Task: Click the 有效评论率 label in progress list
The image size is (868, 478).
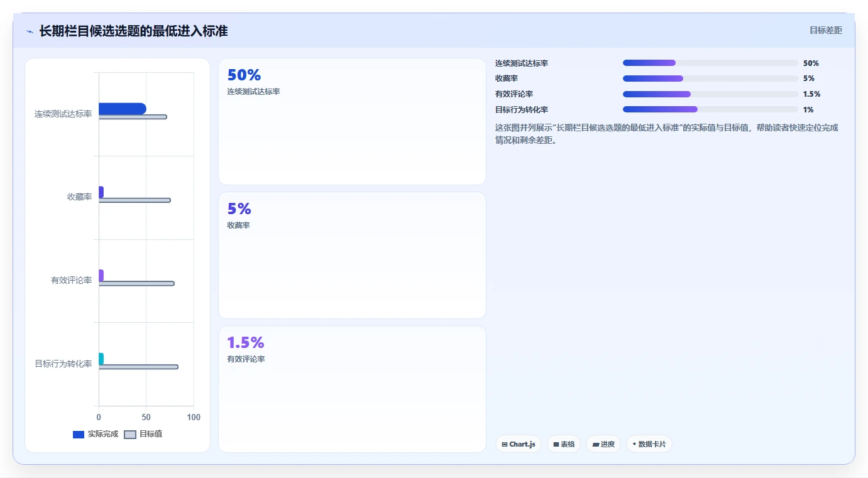Action: 514,94
